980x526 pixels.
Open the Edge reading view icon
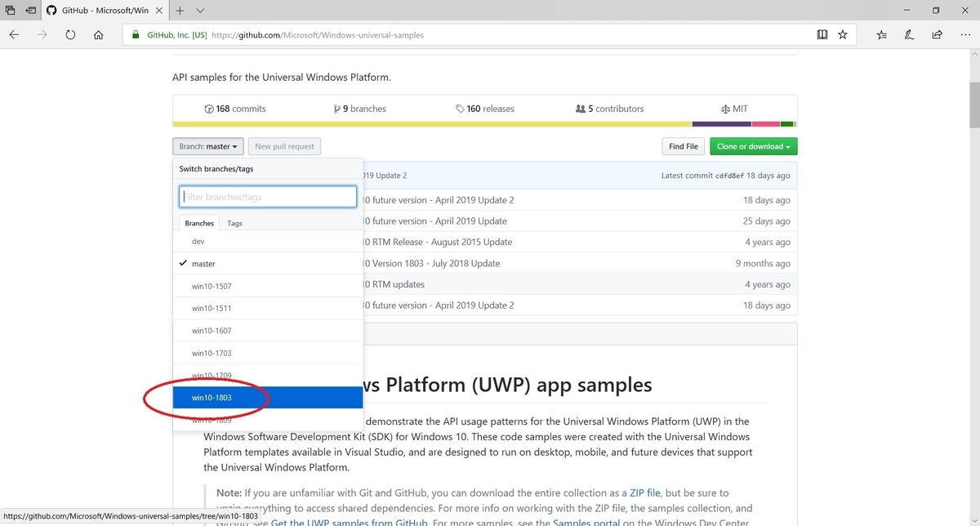point(822,35)
